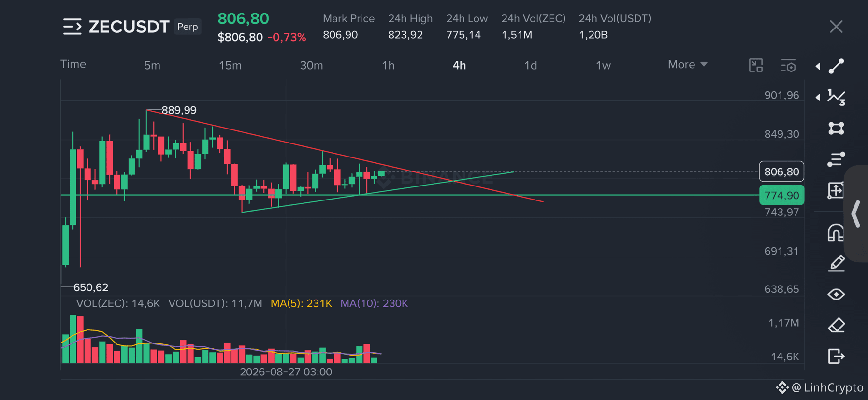The height and width of the screenshot is (400, 868).
Task: Click the Mark Price value 806,90
Action: [340, 35]
